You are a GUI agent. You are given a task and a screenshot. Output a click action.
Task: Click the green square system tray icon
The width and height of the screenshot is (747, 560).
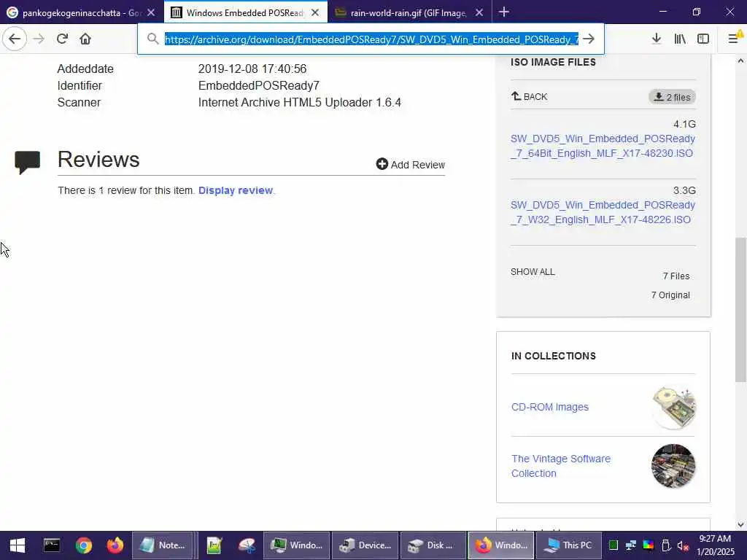click(x=614, y=545)
